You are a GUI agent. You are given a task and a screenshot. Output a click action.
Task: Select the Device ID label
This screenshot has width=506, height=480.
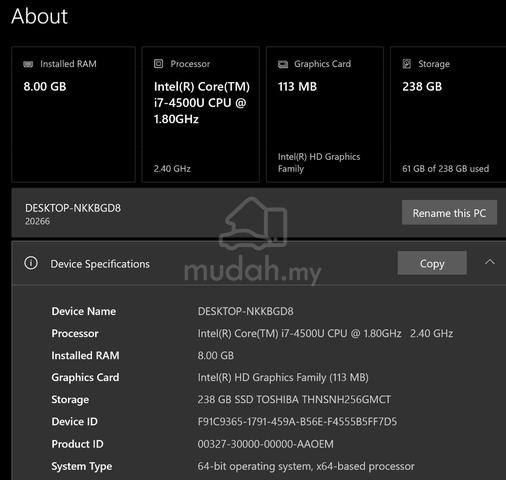[x=74, y=422]
